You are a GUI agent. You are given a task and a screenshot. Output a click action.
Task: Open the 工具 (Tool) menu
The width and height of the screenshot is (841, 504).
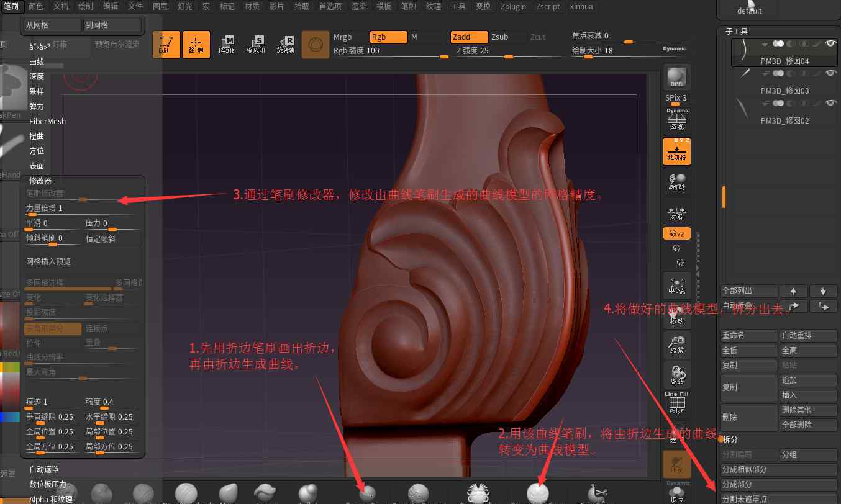[x=458, y=6]
